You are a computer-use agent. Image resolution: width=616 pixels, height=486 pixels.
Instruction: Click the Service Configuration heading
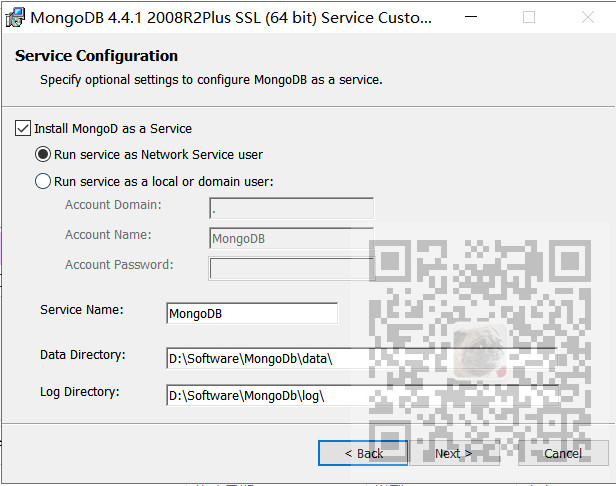coord(96,56)
